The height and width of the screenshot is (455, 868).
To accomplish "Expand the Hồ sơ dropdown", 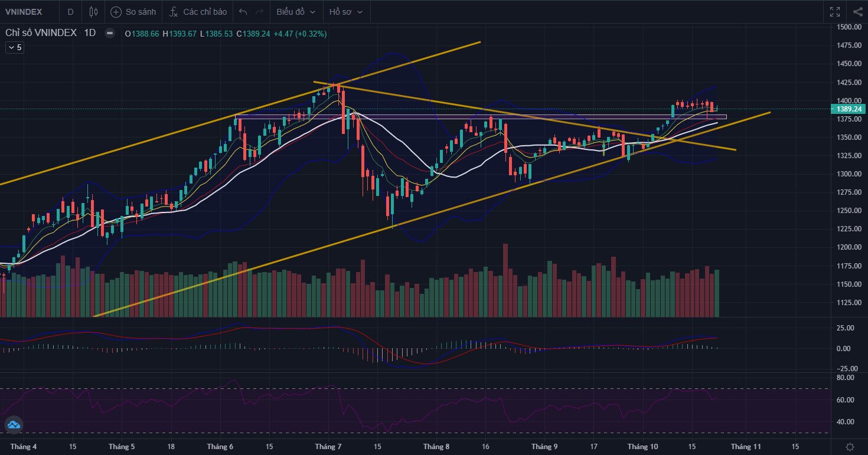I will tap(346, 12).
